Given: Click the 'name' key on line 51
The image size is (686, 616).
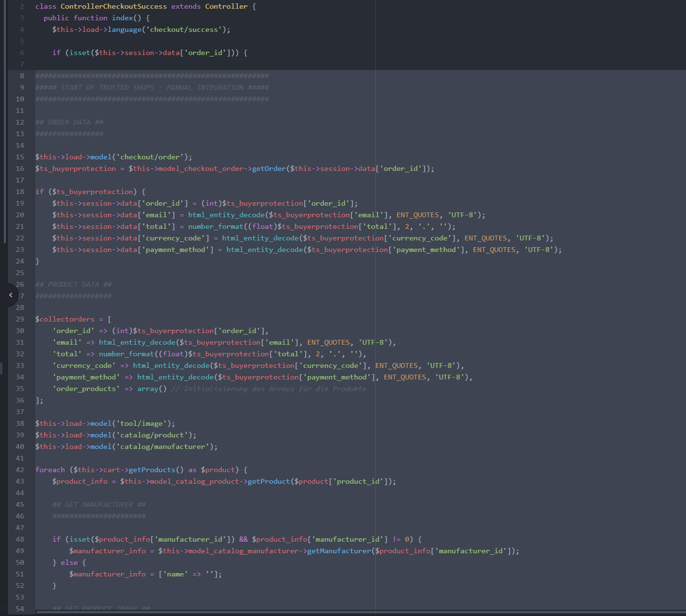Looking at the screenshot, I should (175, 574).
